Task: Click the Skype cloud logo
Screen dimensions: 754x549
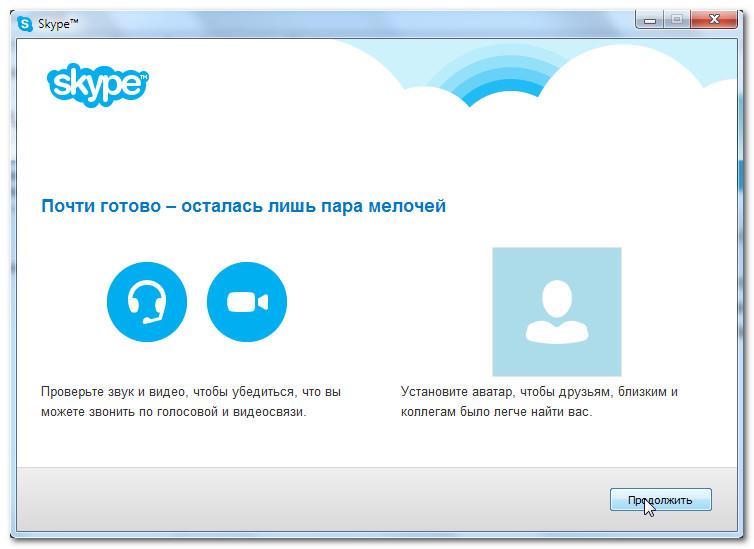Action: [x=97, y=83]
